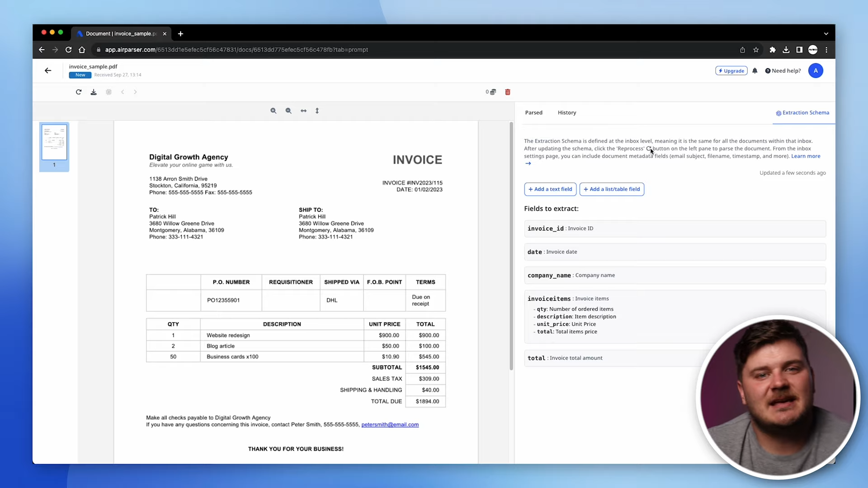Viewport: 868px width, 488px height.
Task: Select page 1 thumbnail
Action: click(54, 143)
